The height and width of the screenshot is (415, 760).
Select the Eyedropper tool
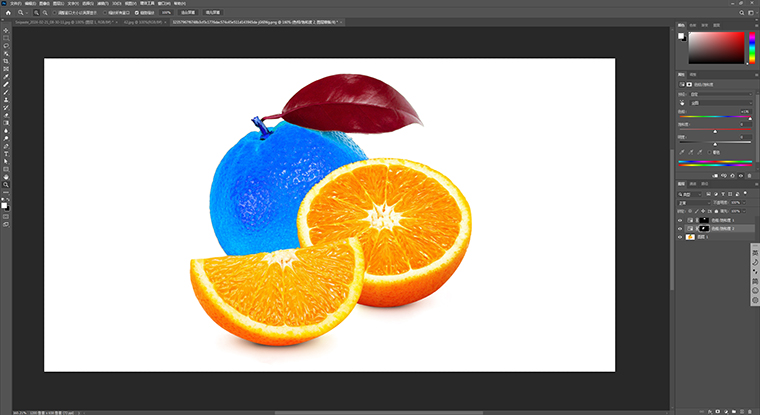coord(6,77)
